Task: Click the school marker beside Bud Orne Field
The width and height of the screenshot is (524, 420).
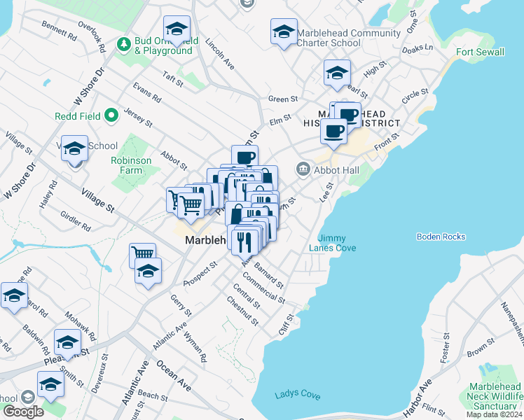Action: click(177, 30)
